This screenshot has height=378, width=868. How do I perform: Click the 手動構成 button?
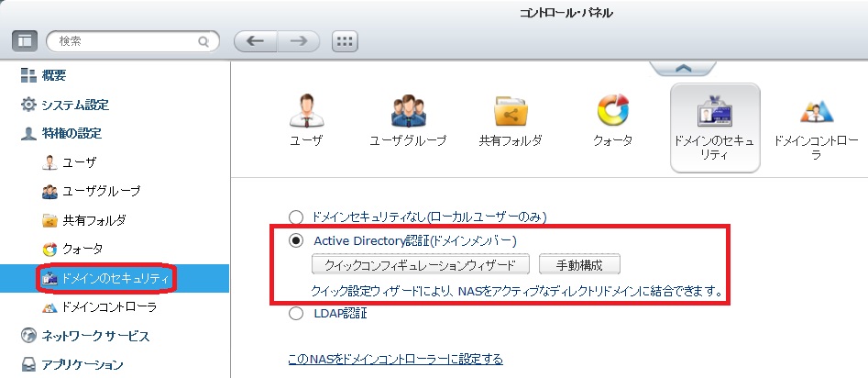click(579, 264)
